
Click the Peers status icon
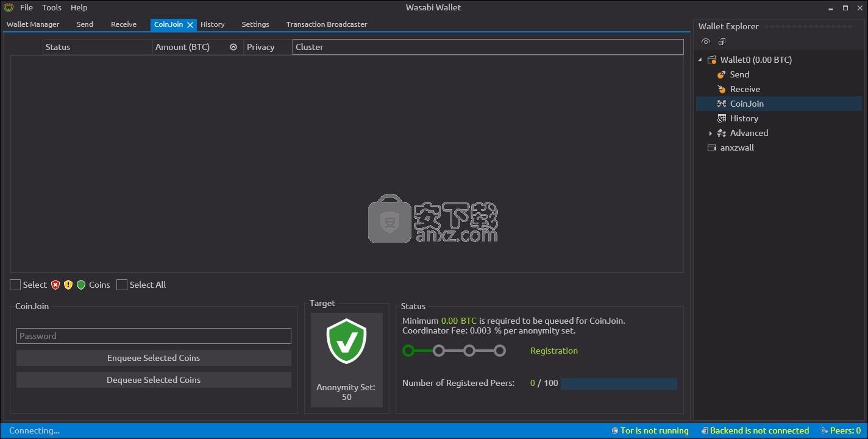(825, 431)
